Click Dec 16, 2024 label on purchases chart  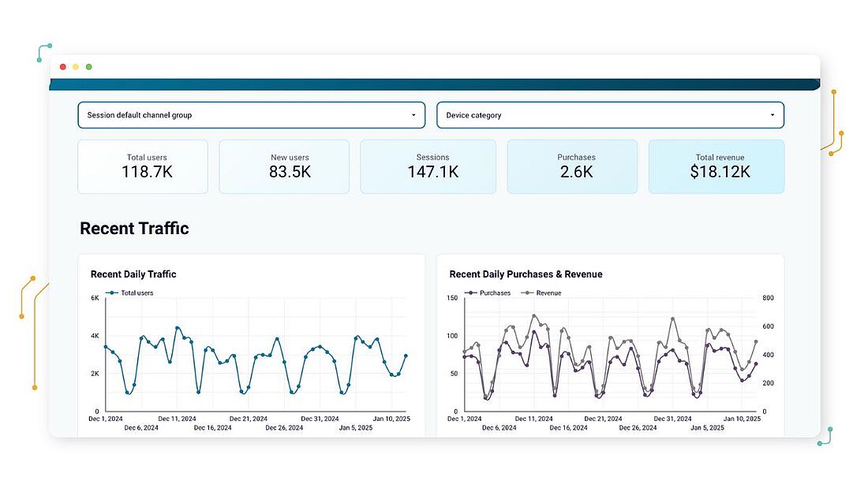click(x=568, y=428)
